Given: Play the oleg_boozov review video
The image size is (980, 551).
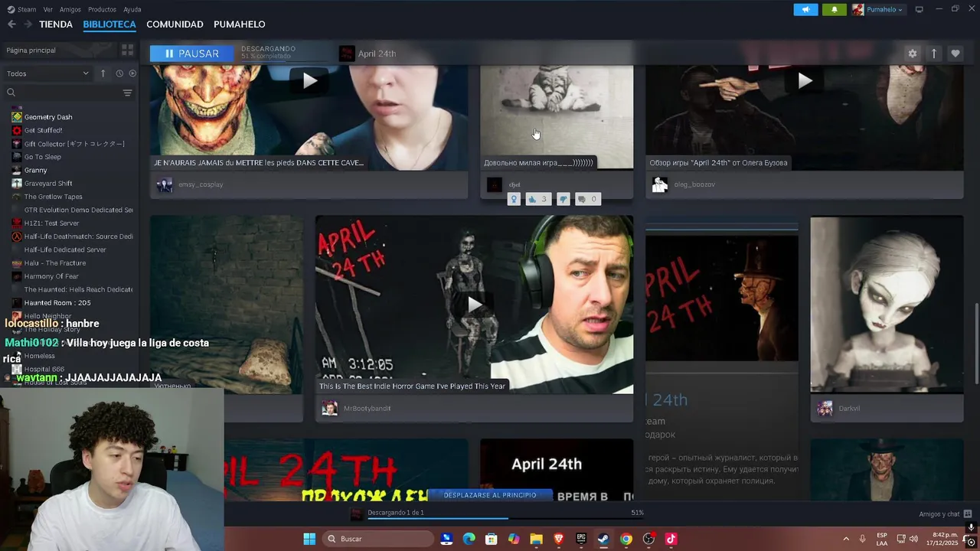Looking at the screenshot, I should [x=805, y=80].
